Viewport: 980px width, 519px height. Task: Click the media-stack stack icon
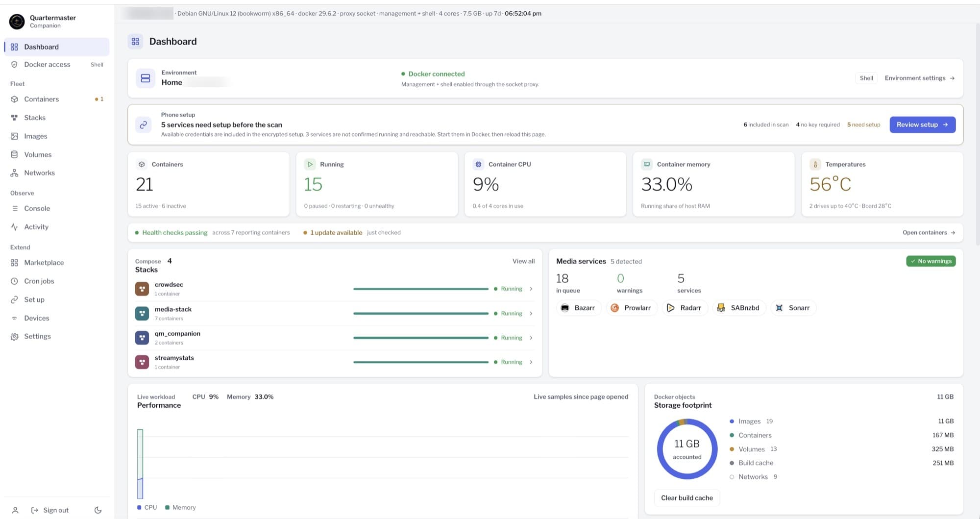tap(142, 313)
